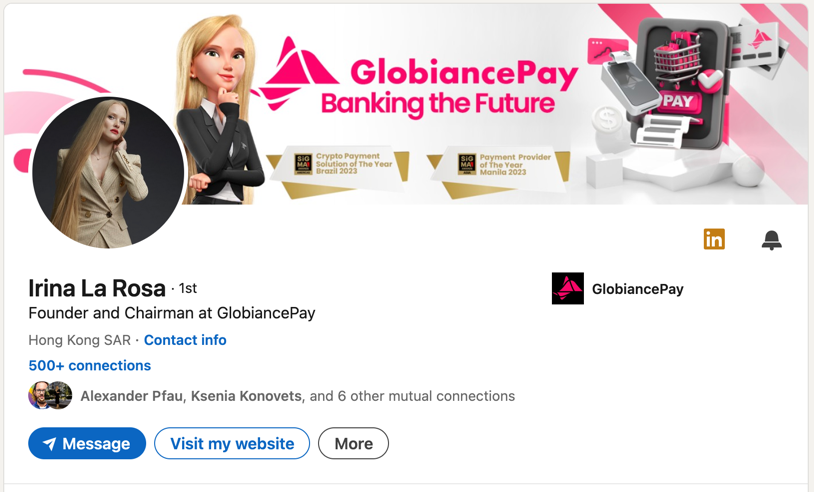The width and height of the screenshot is (814, 492).
Task: Click the GlobiancePay company name beside its logo
Action: 637,289
